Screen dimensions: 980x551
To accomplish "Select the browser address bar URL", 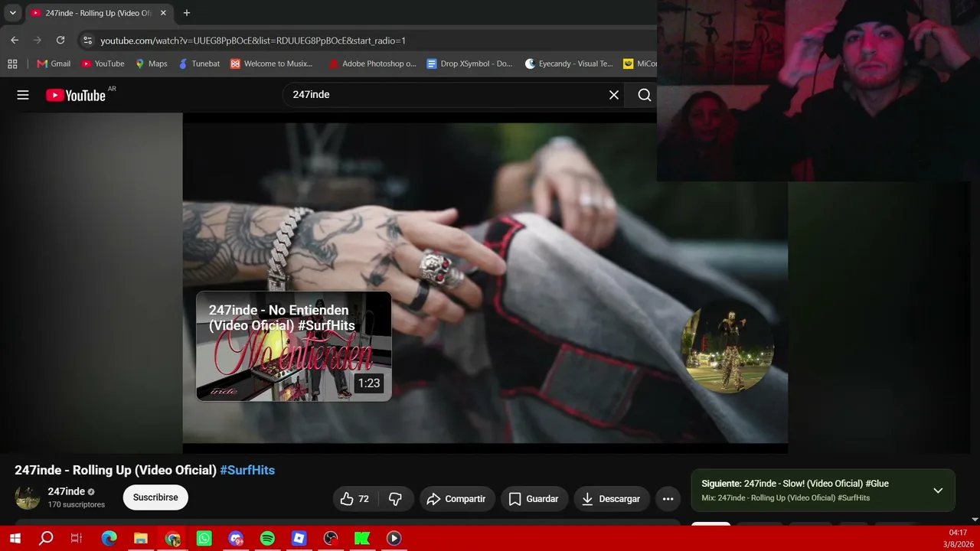I will click(x=253, y=41).
